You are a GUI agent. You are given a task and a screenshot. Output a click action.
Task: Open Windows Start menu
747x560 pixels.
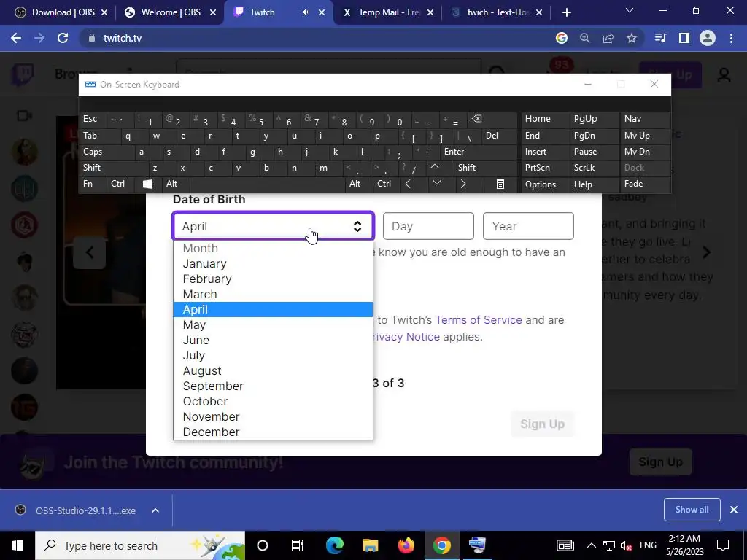click(x=18, y=545)
